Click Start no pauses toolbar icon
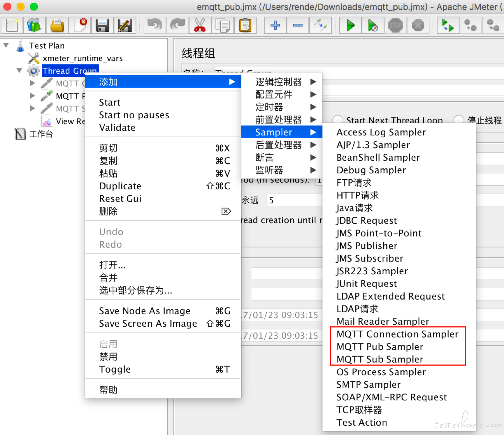 point(373,25)
